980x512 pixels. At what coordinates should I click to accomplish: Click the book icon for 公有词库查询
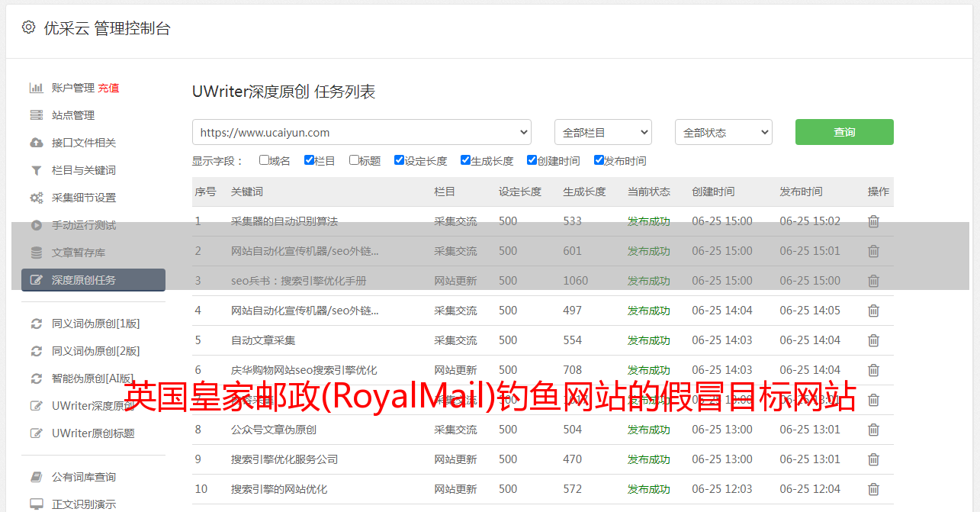36,477
